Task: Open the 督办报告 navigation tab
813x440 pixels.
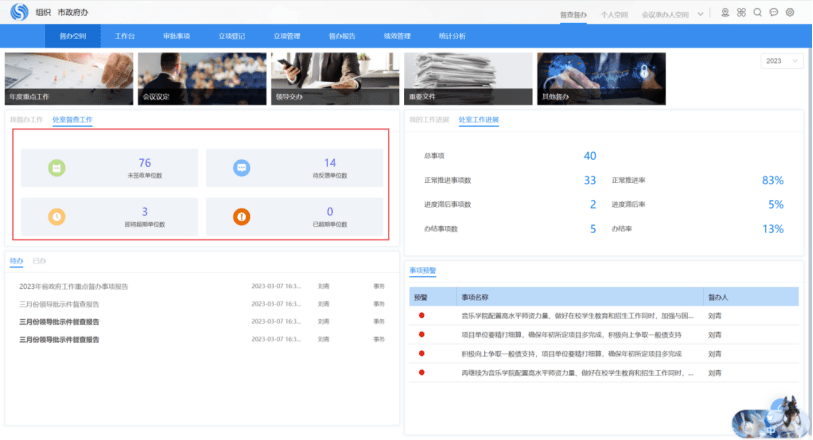Action: [x=342, y=36]
